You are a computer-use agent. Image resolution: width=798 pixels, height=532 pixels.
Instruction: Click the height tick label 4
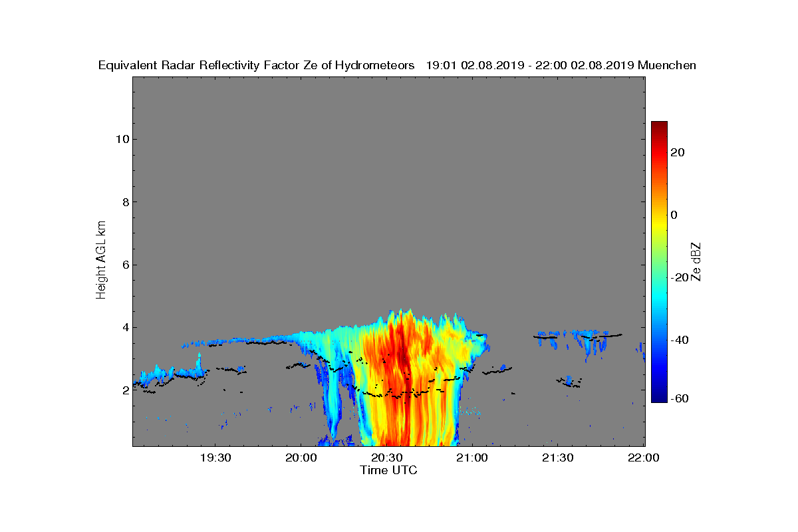click(124, 327)
